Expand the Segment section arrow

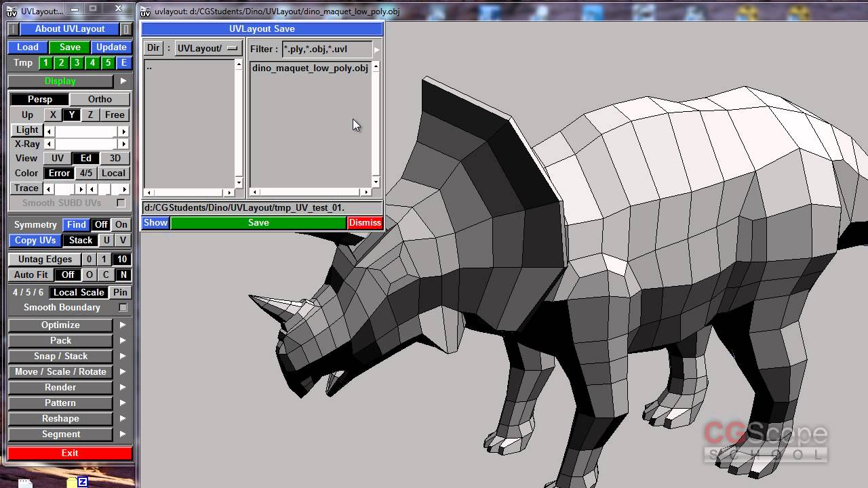123,434
